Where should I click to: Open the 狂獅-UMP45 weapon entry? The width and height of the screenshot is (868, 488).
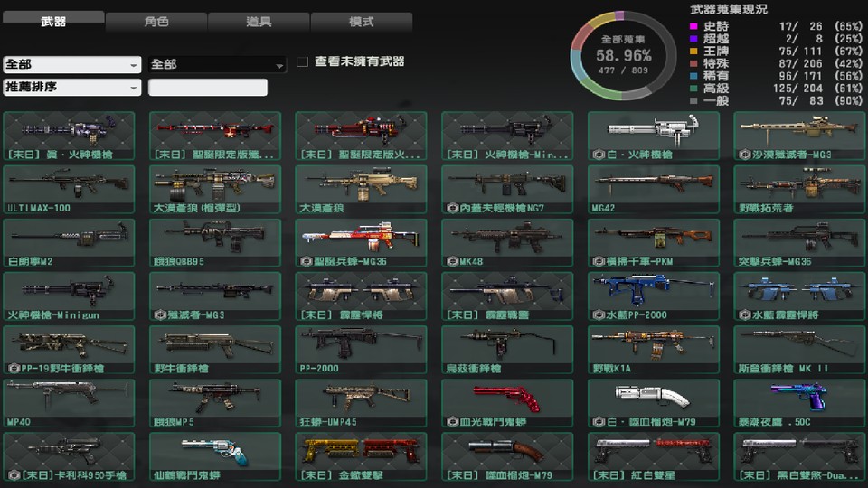361,402
